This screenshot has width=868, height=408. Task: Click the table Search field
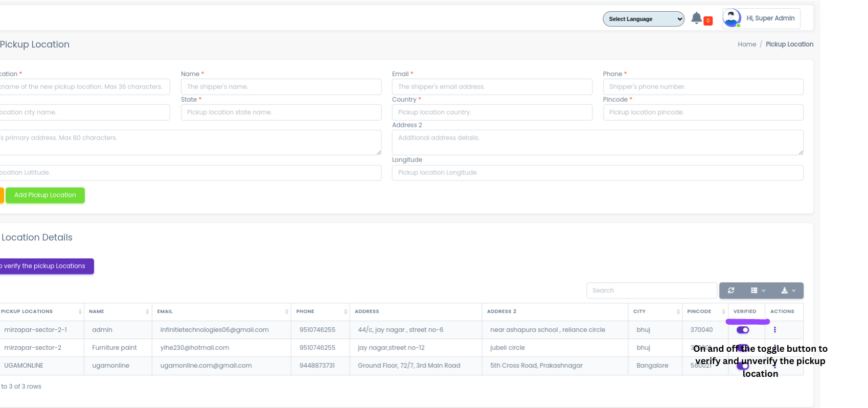(x=651, y=290)
